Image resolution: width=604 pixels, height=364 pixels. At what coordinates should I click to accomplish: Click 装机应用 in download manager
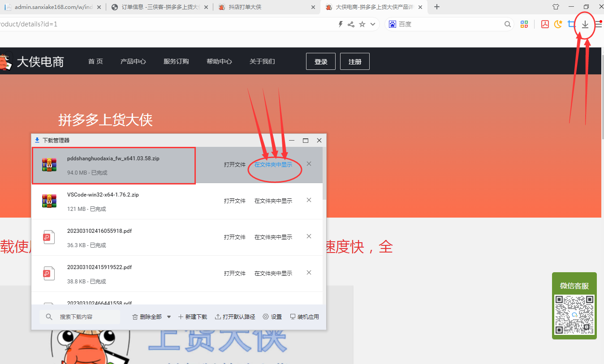[305, 317]
